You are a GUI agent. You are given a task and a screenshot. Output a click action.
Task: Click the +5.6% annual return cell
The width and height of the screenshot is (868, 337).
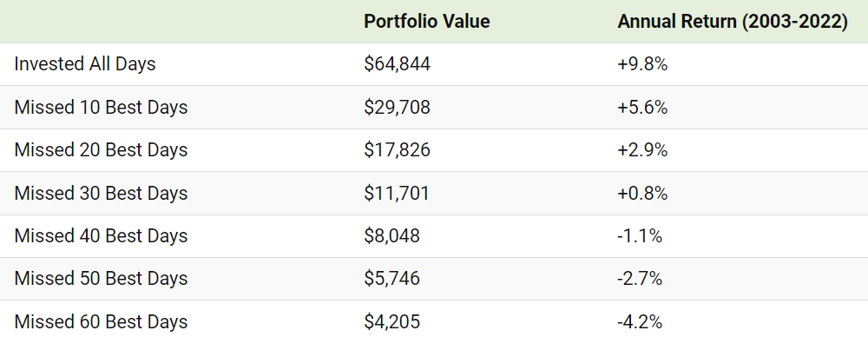(642, 107)
